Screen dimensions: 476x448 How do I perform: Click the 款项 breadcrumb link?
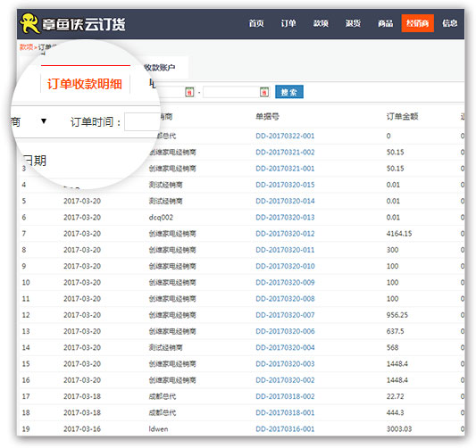26,47
